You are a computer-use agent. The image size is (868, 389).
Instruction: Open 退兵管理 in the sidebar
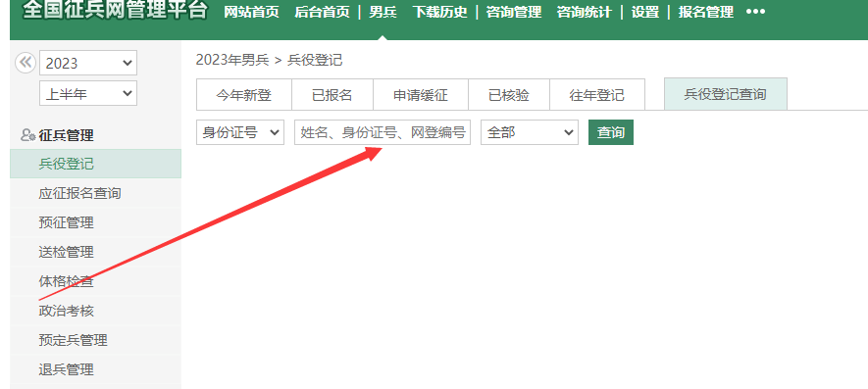coord(96,369)
